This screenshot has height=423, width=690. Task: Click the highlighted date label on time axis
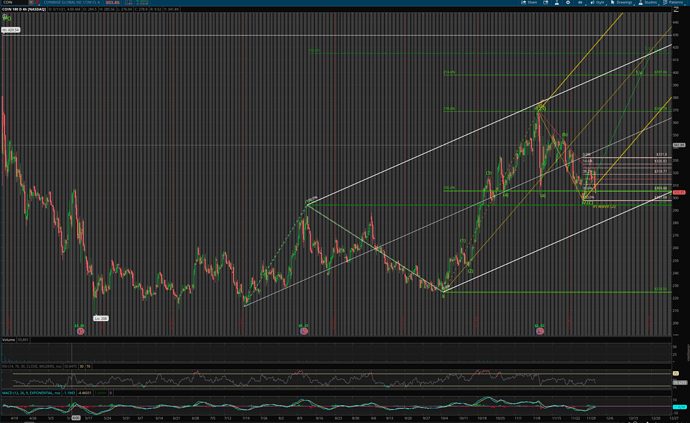tap(76, 418)
